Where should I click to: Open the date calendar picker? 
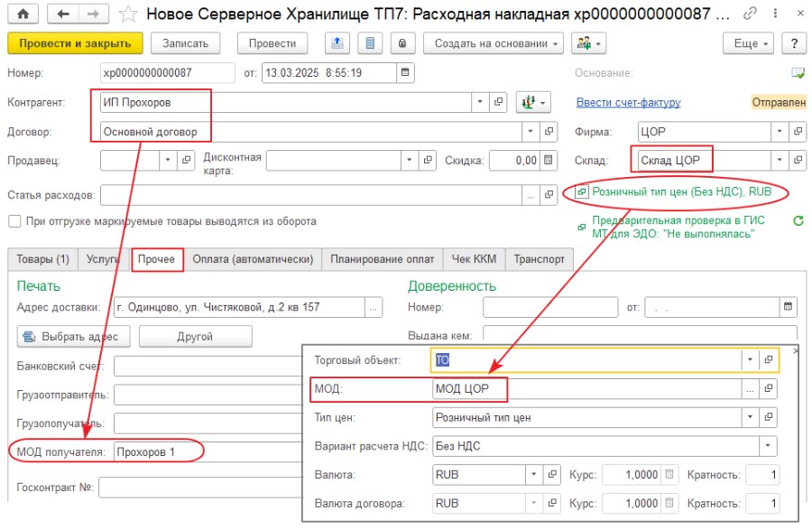pyautogui.click(x=405, y=72)
